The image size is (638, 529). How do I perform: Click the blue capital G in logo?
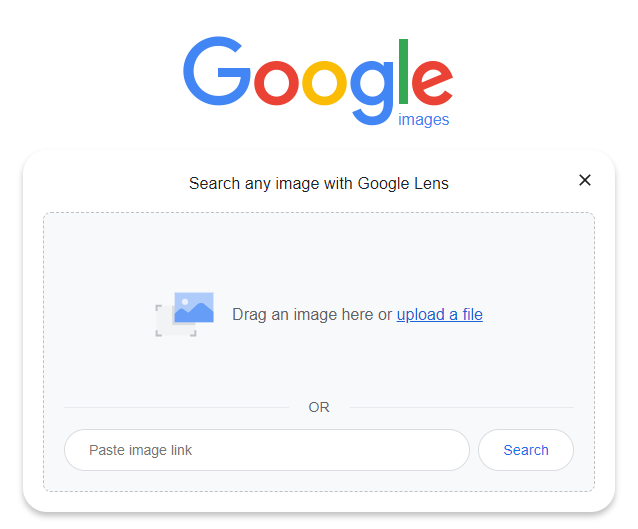point(216,72)
